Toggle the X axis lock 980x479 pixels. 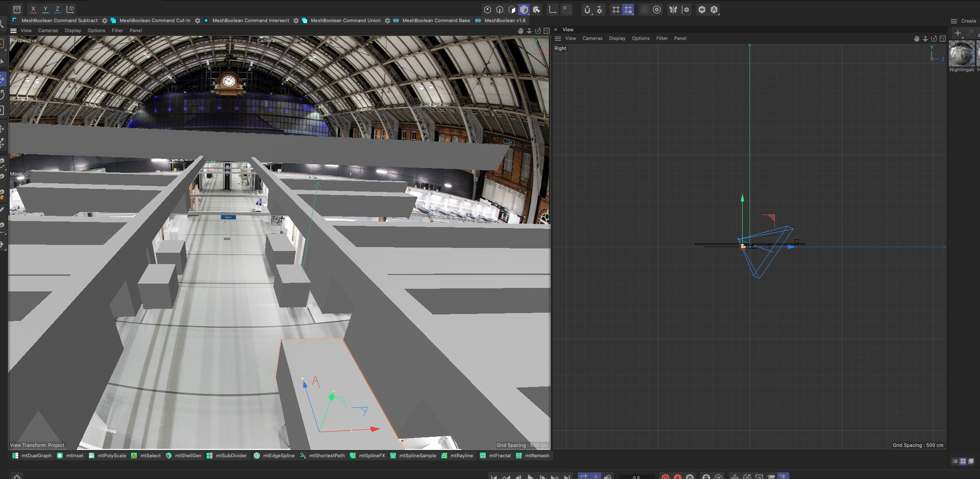(x=33, y=9)
